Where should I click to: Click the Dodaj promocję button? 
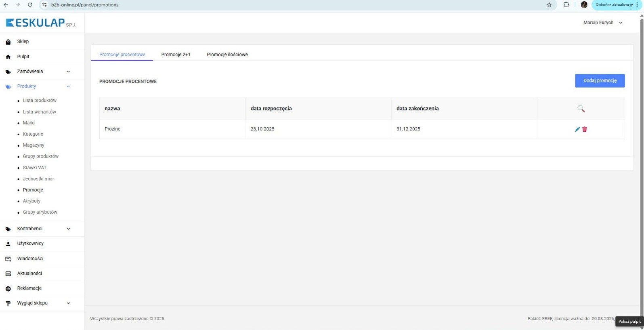(600, 80)
